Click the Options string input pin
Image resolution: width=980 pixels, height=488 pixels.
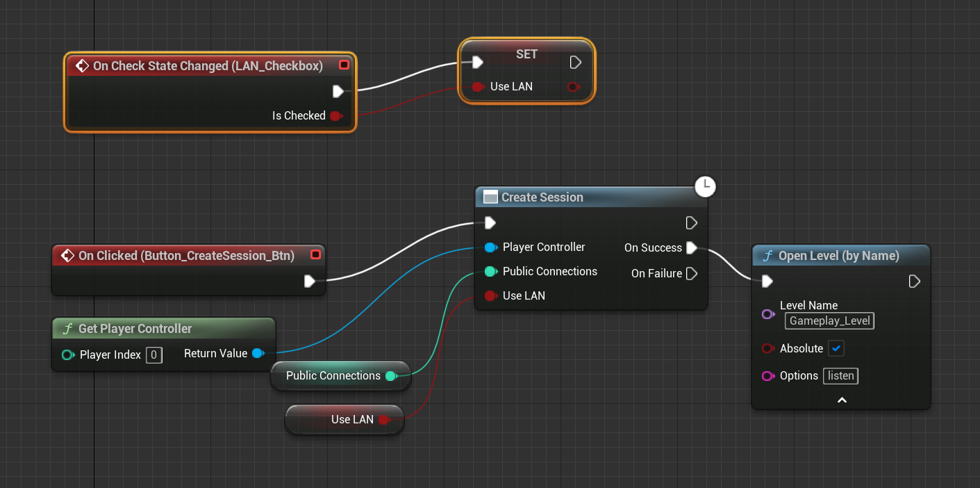tap(768, 376)
